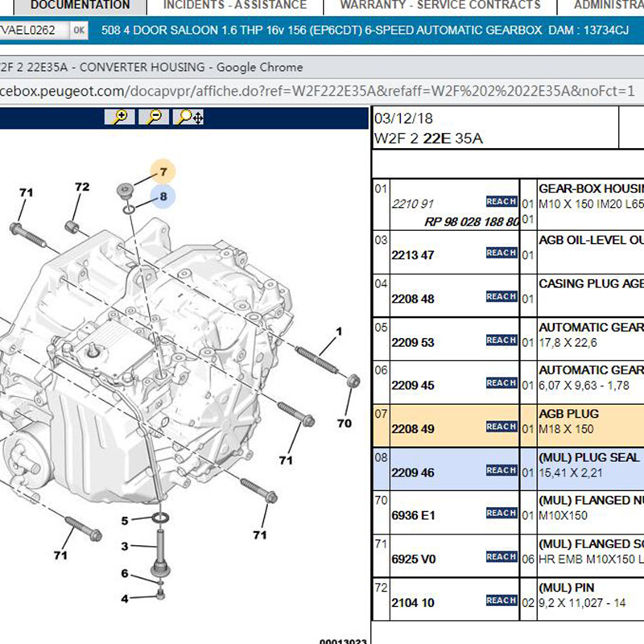Open WARRANTY - SERVICE CONTRACTS tab
The height and width of the screenshot is (644, 644).
click(x=440, y=6)
